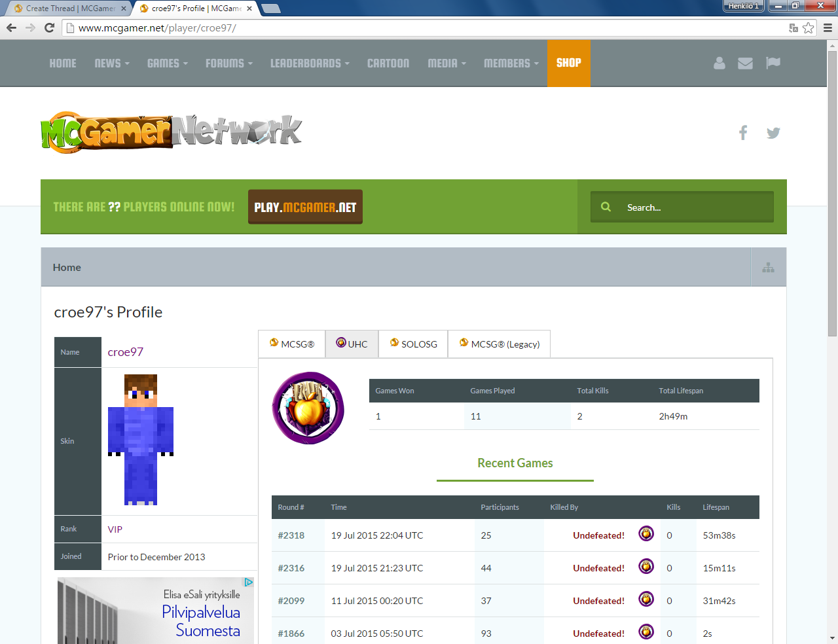
Task: Open the MCGamer Facebook page icon
Action: coord(743,133)
